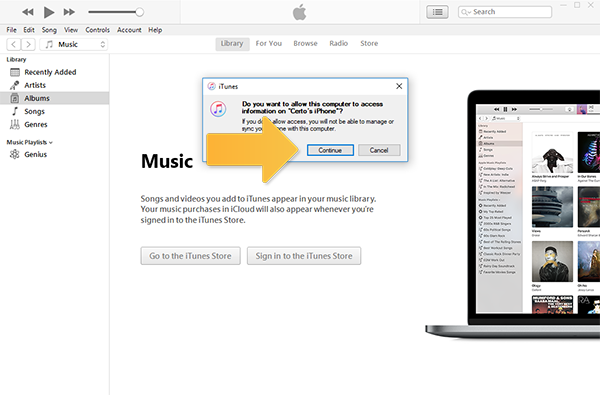Open the File menu
This screenshot has height=395, width=600.
(11, 30)
